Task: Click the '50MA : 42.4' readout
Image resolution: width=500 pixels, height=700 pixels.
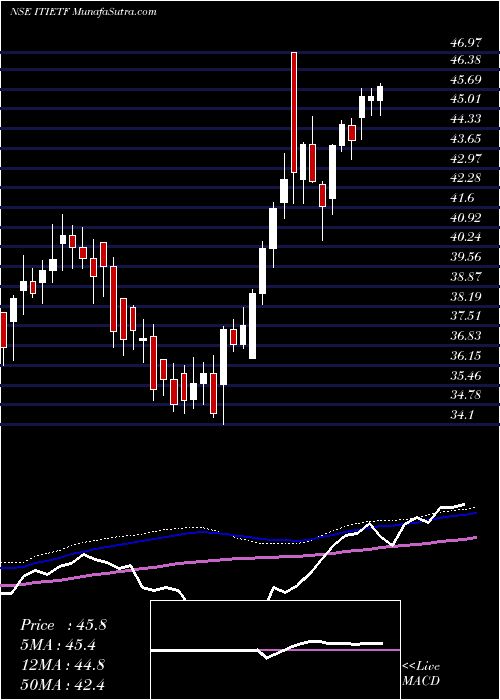Action: (x=62, y=684)
